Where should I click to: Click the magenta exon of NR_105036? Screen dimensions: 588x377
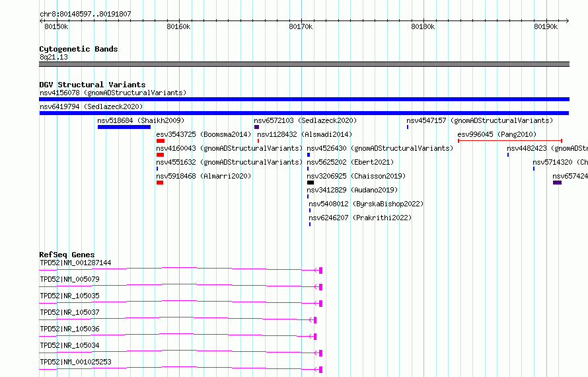(x=315, y=337)
